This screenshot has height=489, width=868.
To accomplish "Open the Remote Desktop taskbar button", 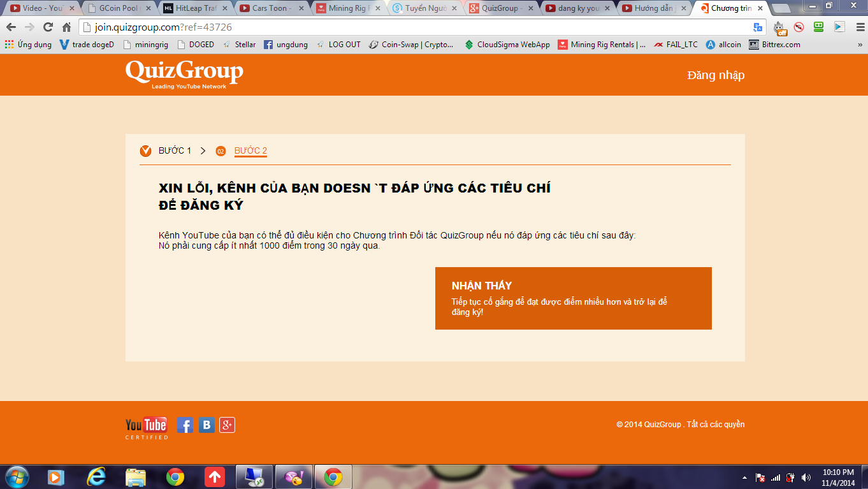I will (254, 477).
